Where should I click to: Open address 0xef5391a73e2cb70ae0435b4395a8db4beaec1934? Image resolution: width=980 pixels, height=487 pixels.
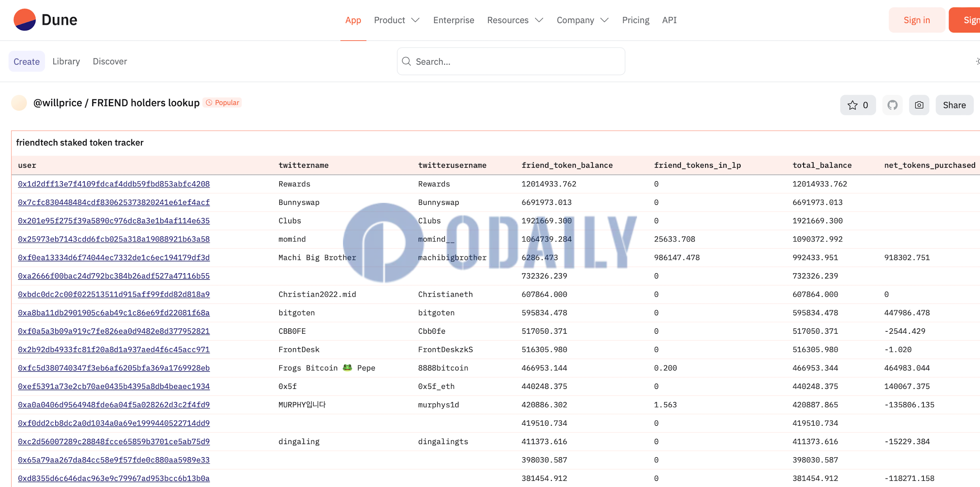tap(114, 386)
